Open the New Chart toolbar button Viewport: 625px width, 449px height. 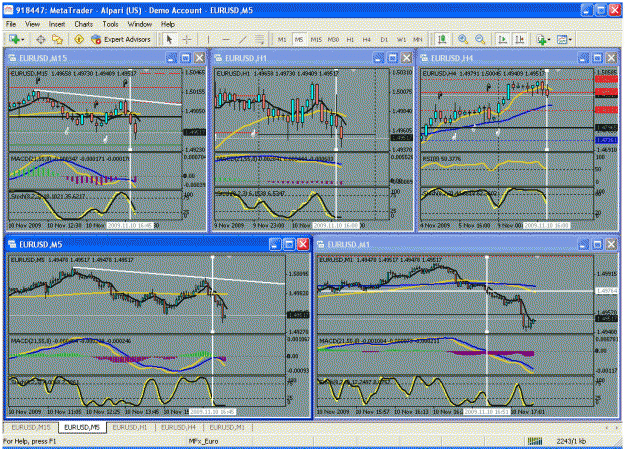pyautogui.click(x=14, y=39)
